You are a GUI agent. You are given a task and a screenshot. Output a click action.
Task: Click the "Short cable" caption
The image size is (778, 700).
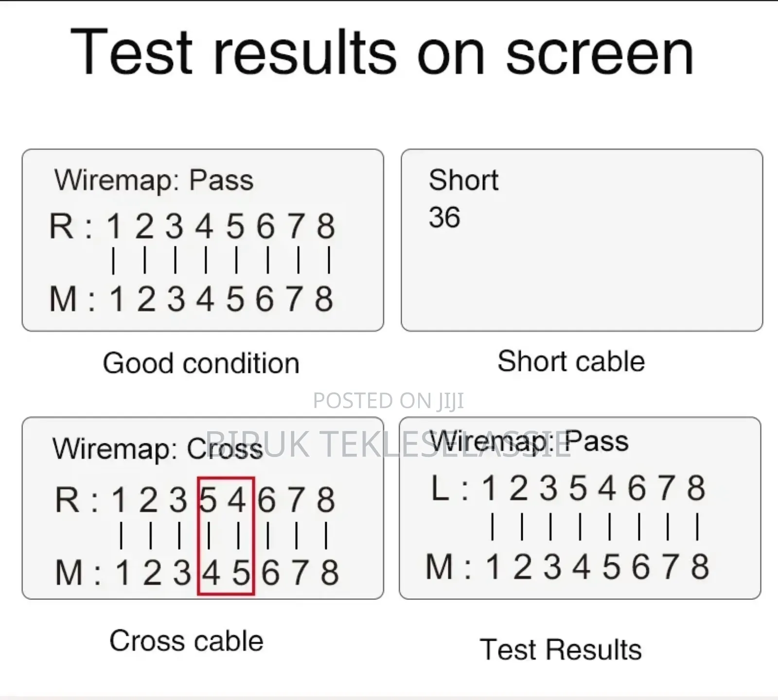pos(571,361)
